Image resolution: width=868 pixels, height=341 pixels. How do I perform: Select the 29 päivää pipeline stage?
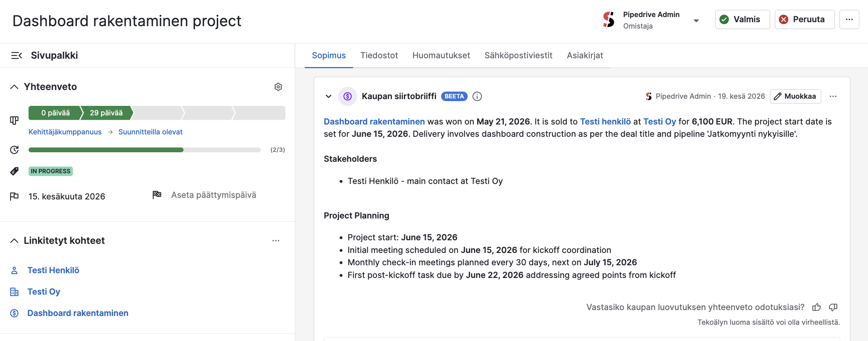106,113
